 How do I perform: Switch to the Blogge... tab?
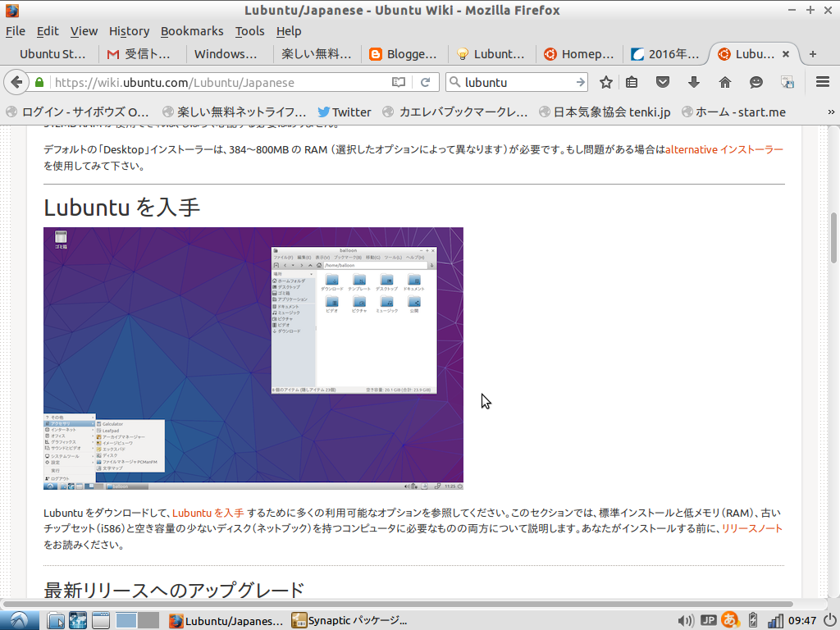(405, 54)
